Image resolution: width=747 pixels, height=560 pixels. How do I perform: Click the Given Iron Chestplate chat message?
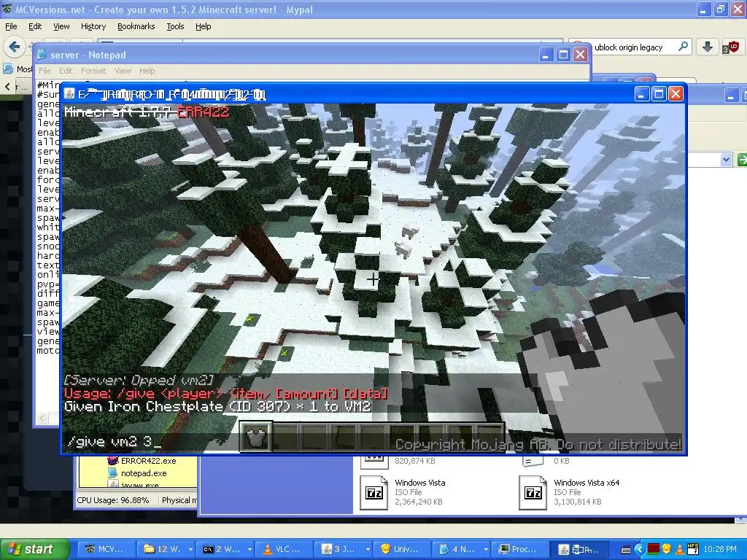(217, 406)
